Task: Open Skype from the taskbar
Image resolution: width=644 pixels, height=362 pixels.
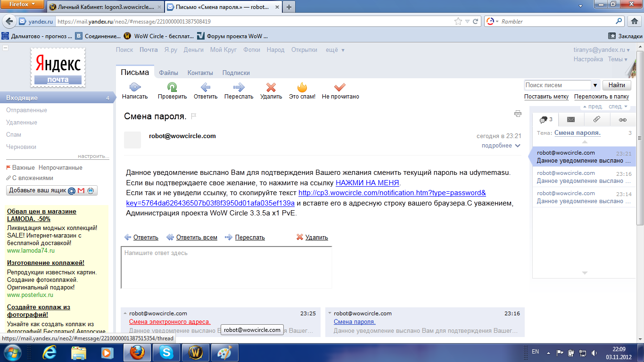Action: [x=166, y=352]
